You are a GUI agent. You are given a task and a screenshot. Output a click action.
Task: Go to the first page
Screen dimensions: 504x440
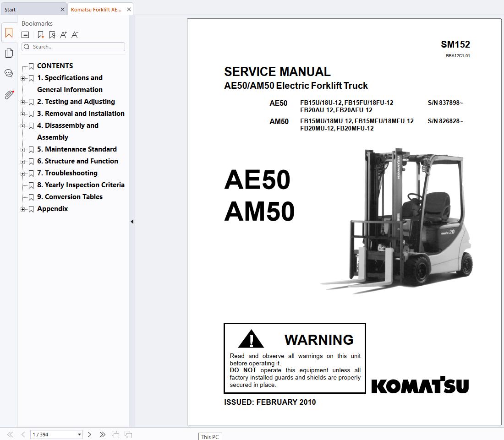[x=10, y=435]
